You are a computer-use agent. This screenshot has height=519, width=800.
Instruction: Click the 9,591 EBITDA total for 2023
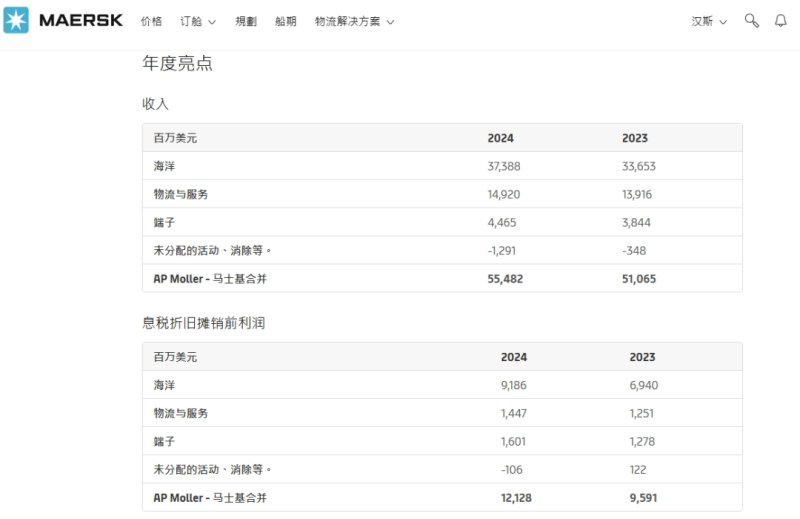643,498
